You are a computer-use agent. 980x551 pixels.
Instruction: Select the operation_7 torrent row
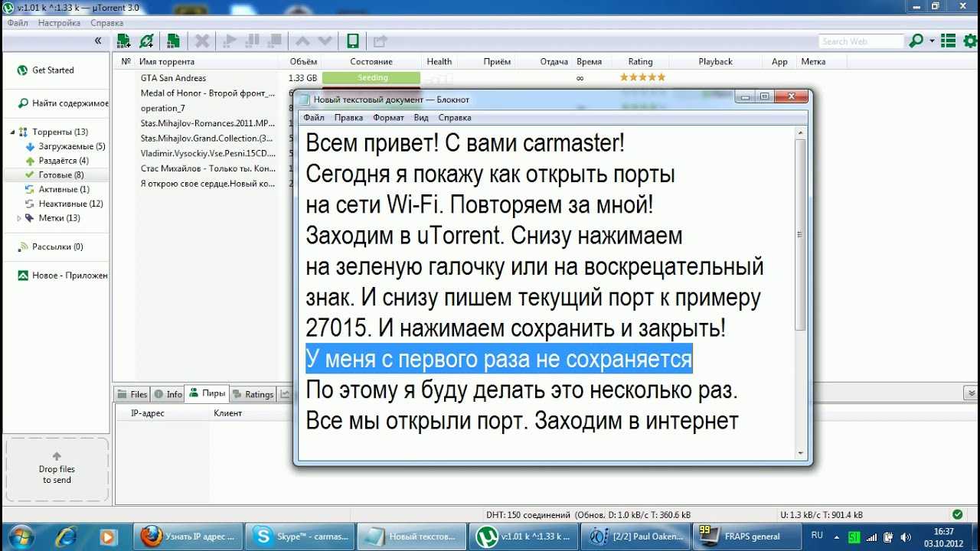pyautogui.click(x=162, y=109)
